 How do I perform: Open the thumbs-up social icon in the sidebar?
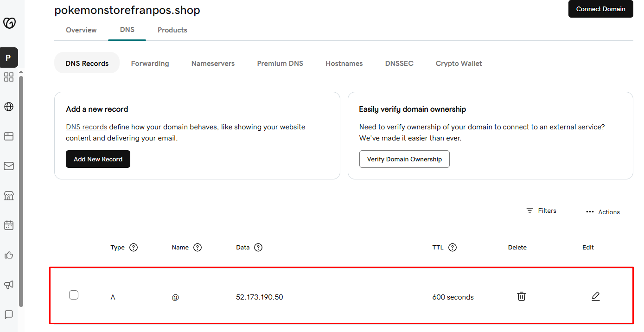[x=9, y=255]
